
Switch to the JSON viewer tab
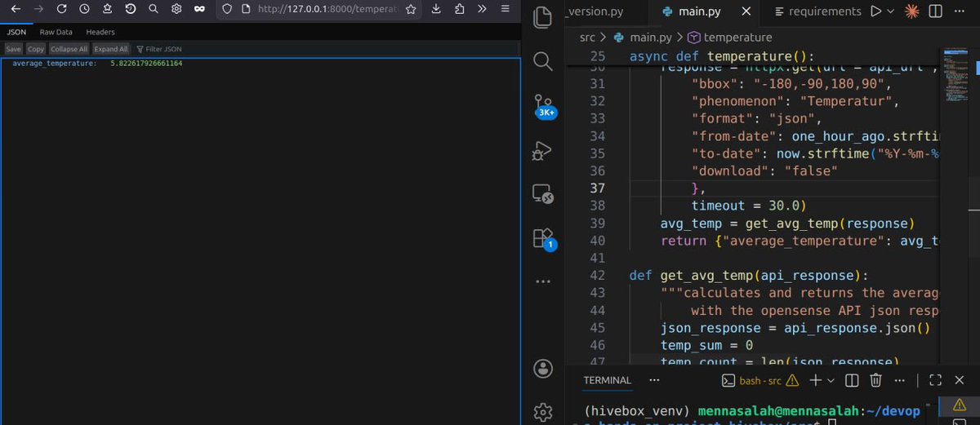pos(15,32)
